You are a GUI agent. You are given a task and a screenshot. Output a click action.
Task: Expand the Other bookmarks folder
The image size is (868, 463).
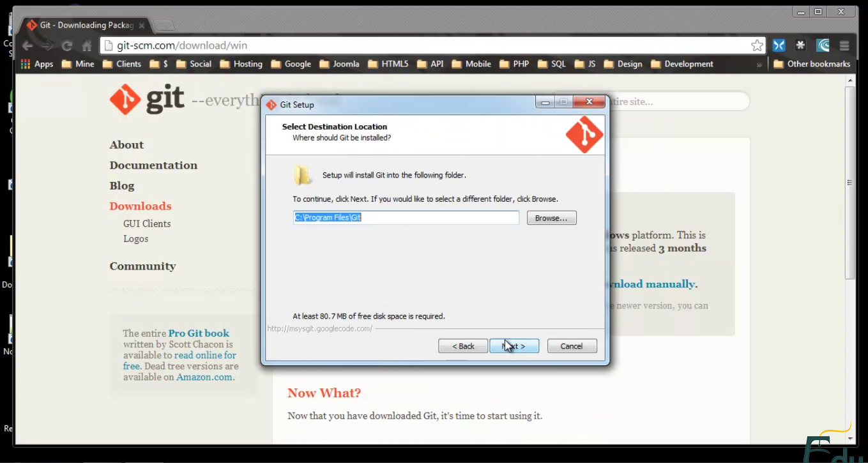click(812, 64)
